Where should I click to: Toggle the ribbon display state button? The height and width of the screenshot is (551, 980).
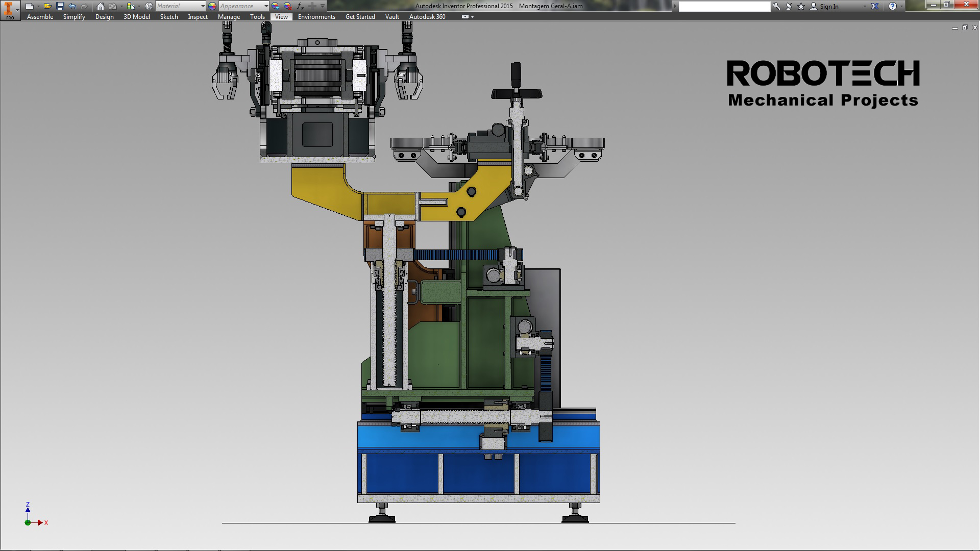coord(465,17)
